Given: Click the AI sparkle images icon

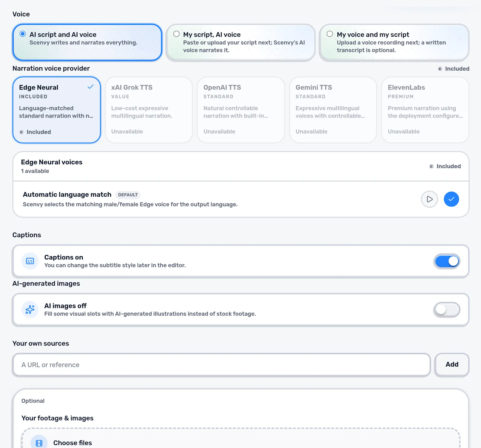Looking at the screenshot, I should pyautogui.click(x=30, y=309).
